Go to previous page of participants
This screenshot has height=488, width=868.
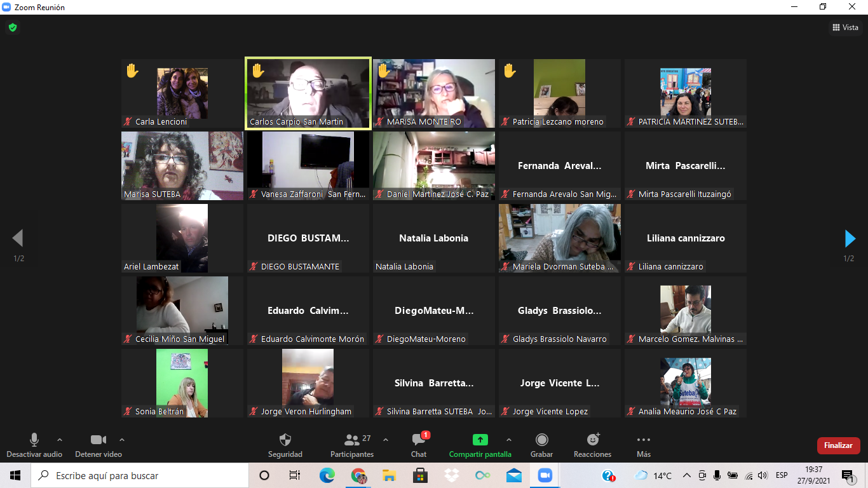pyautogui.click(x=18, y=238)
